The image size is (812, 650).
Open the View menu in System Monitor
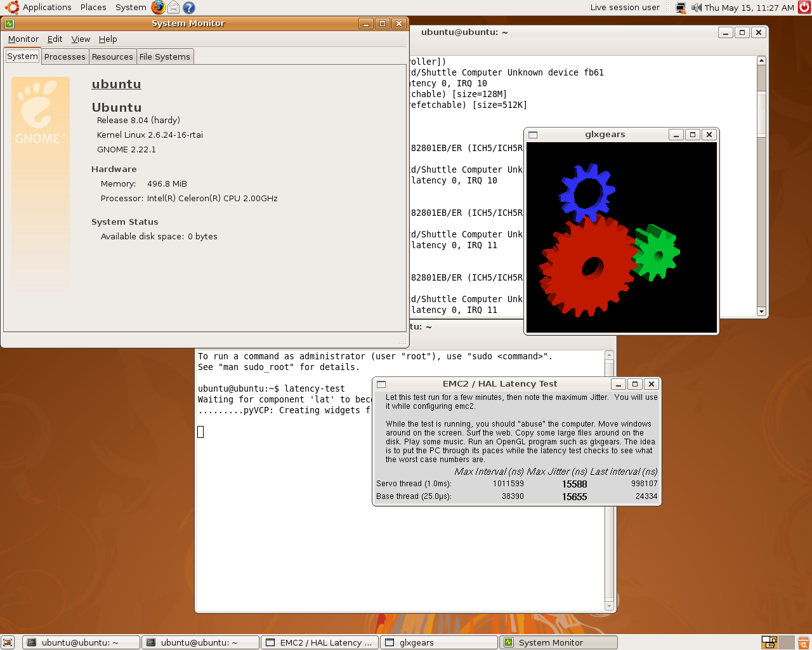[81, 39]
